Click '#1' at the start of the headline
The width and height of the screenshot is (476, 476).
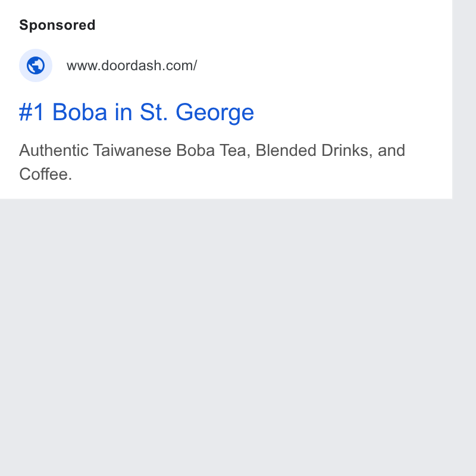[32, 112]
